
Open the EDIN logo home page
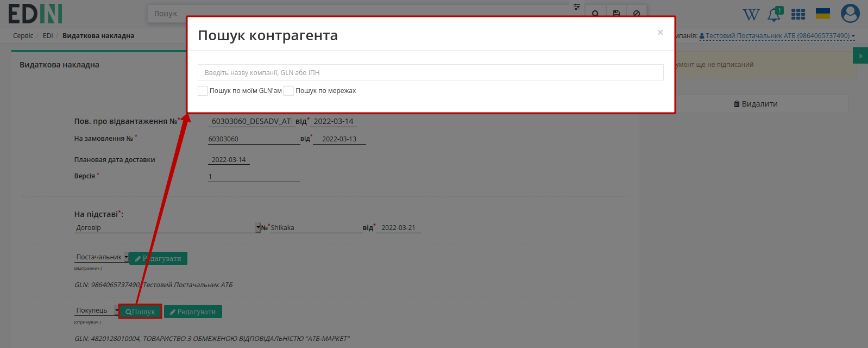click(x=35, y=14)
